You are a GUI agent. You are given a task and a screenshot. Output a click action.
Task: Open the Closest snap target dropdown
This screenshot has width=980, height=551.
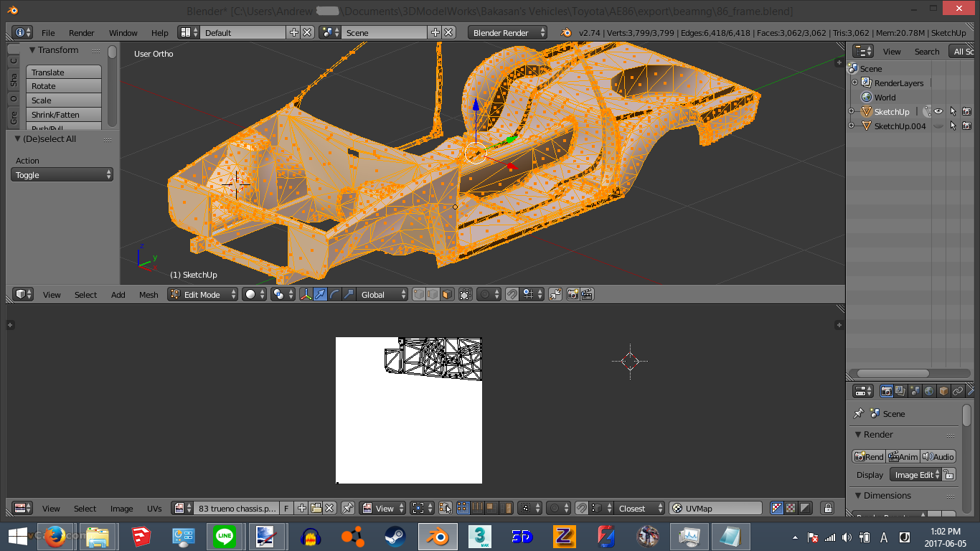[638, 509]
